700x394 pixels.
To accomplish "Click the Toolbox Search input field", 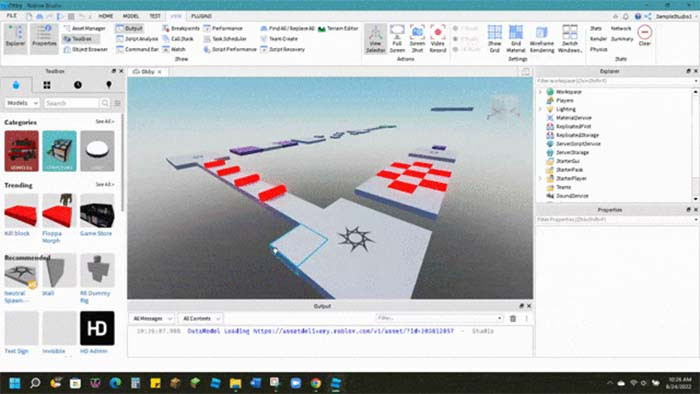I will tap(71, 103).
